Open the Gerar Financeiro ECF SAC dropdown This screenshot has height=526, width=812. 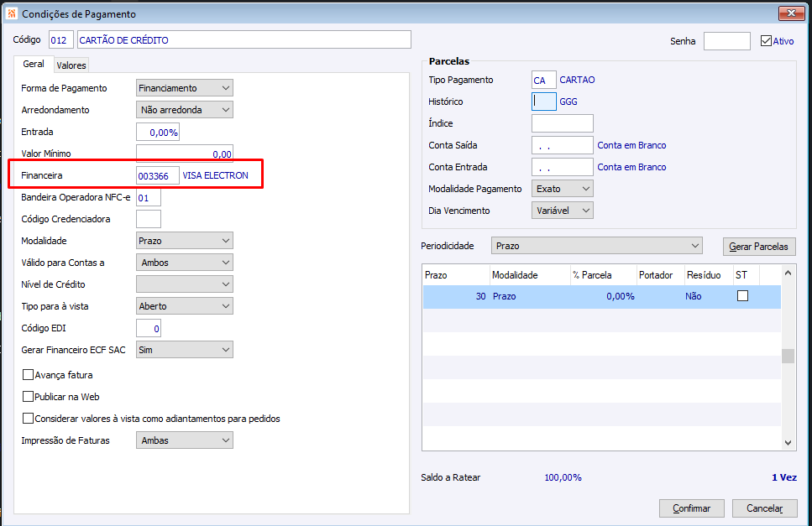pyautogui.click(x=185, y=350)
